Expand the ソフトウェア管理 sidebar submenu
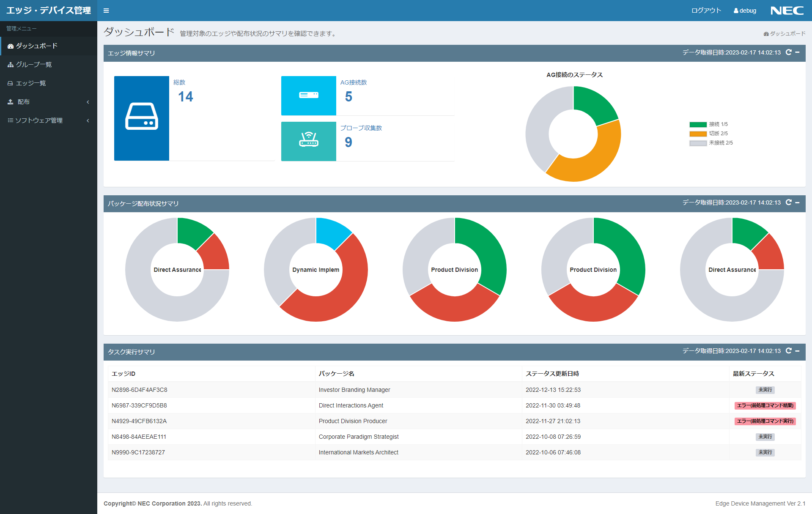The width and height of the screenshot is (812, 514). pos(48,120)
